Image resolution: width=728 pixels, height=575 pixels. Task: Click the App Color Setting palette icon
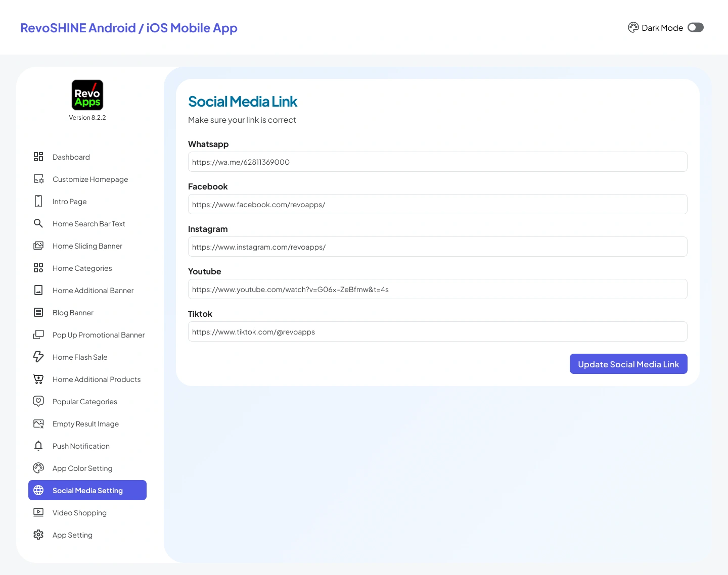coord(38,468)
